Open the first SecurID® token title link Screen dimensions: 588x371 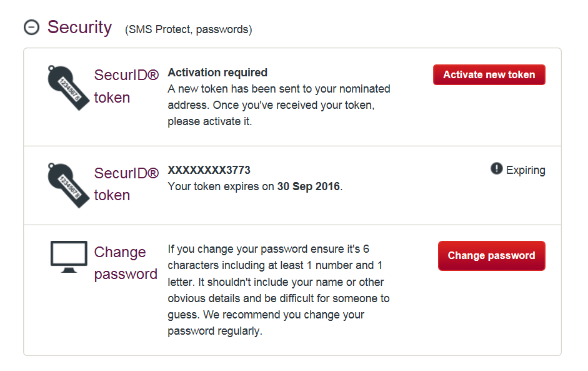pos(126,86)
